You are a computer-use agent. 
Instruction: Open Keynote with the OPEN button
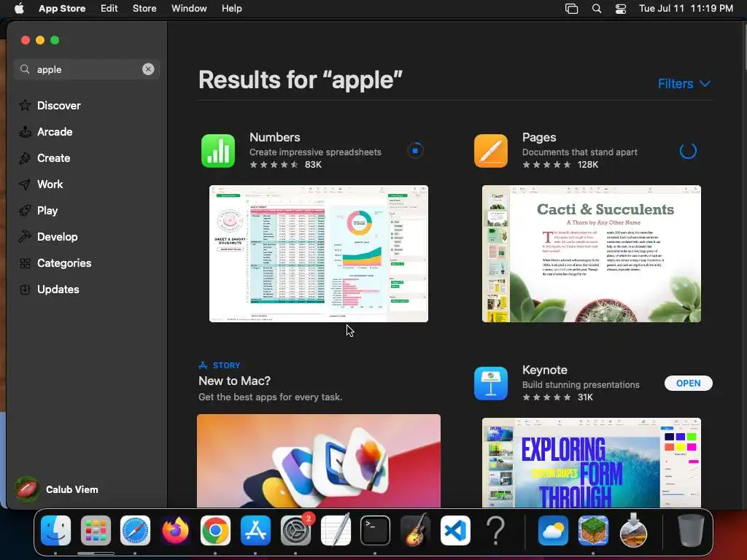point(689,384)
